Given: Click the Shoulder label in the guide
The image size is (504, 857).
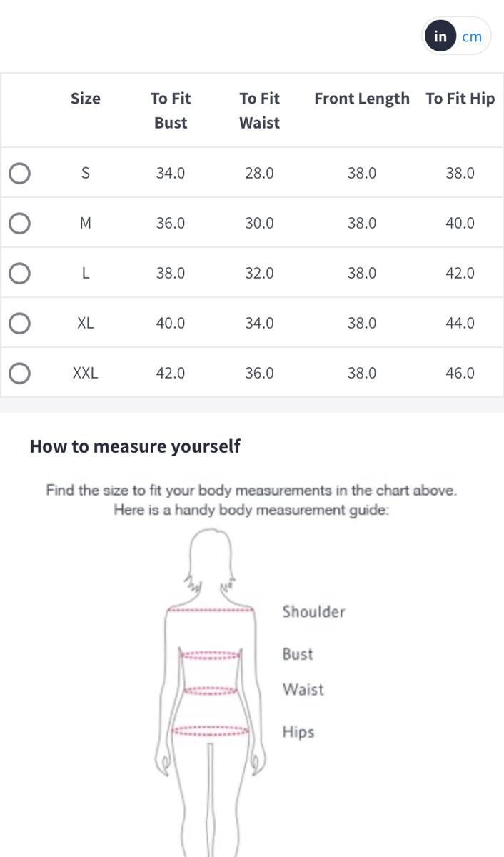Looking at the screenshot, I should pos(313,612).
